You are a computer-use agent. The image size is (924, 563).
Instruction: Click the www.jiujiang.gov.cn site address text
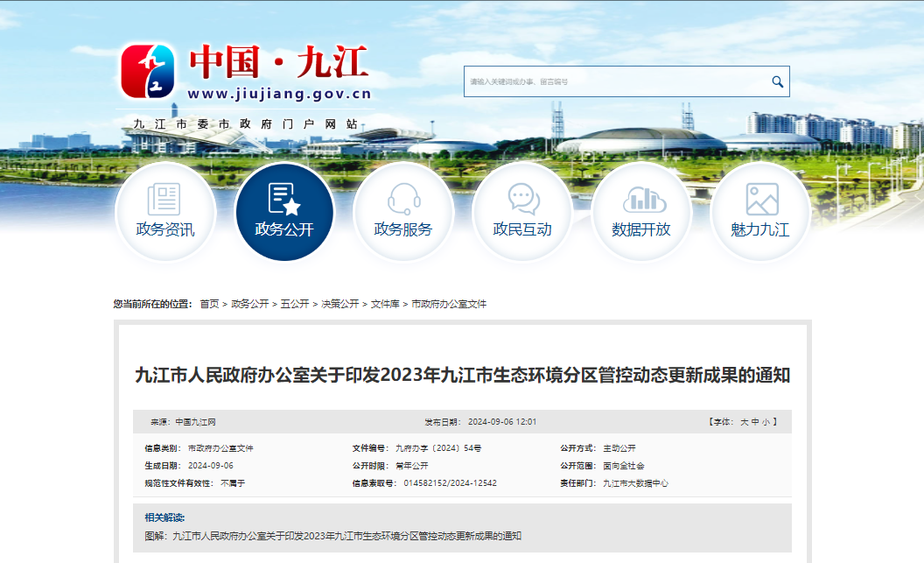[x=279, y=94]
